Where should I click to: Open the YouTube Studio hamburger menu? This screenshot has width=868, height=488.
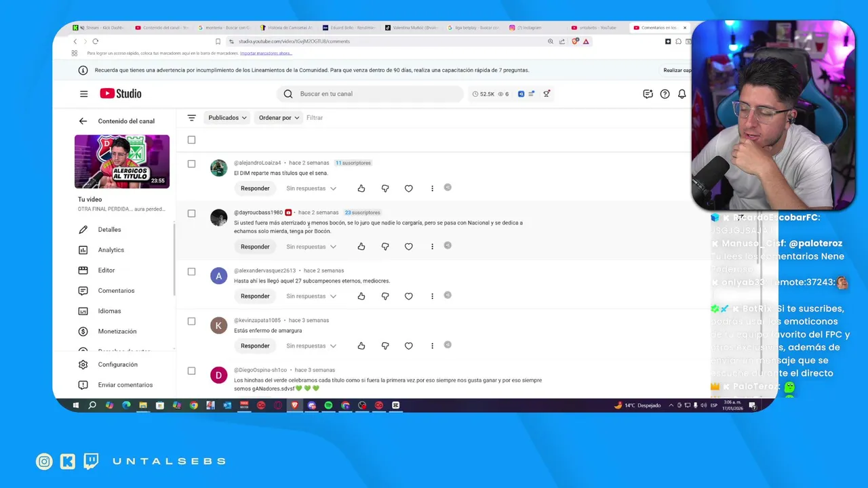(83, 94)
